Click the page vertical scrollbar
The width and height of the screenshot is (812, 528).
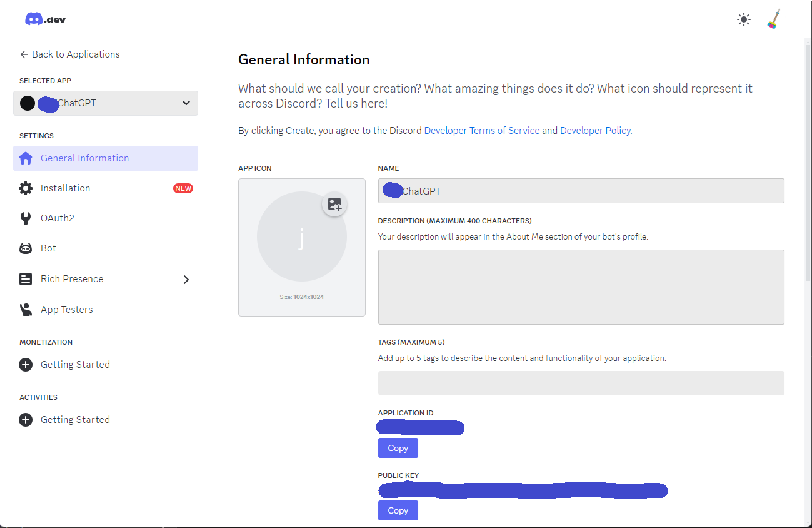point(808,163)
